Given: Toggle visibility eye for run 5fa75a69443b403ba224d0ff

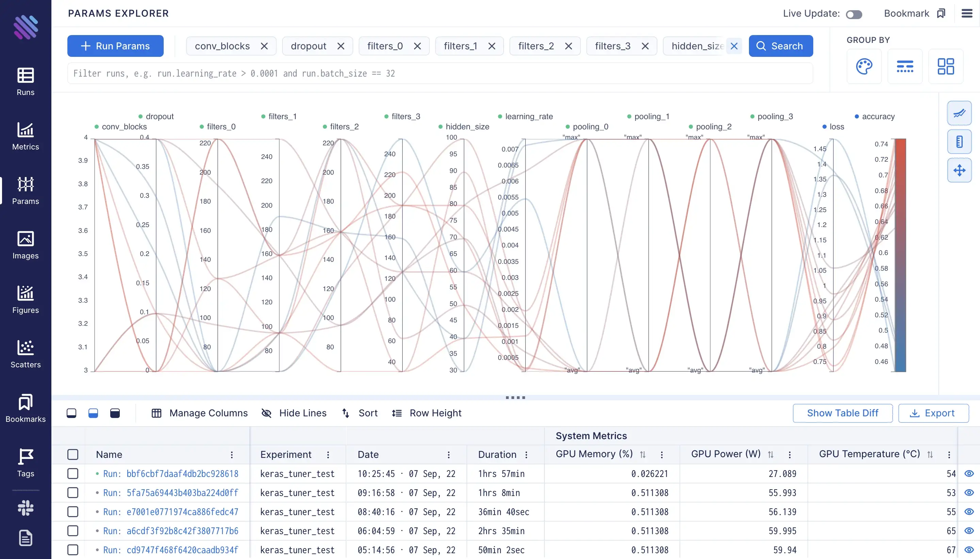Looking at the screenshot, I should click(x=969, y=493).
